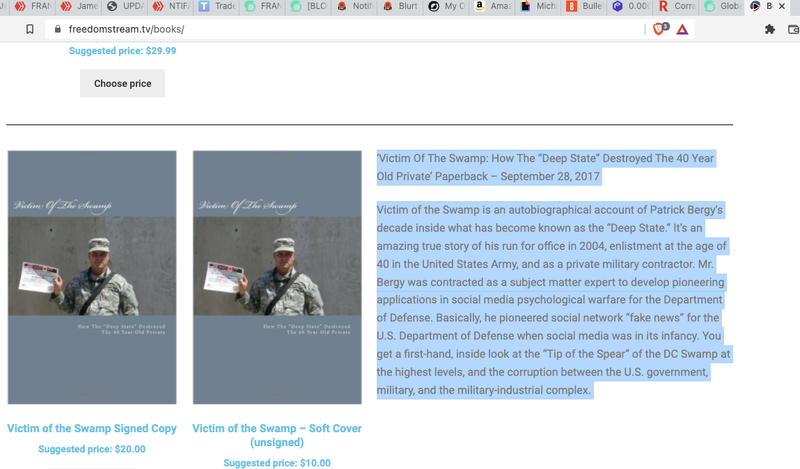Open the Extensions puzzle piece icon
This screenshot has width=800, height=469.
pos(769,29)
